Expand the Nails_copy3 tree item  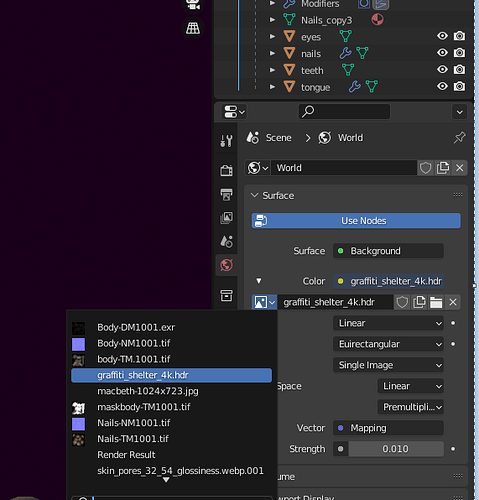coord(272,20)
